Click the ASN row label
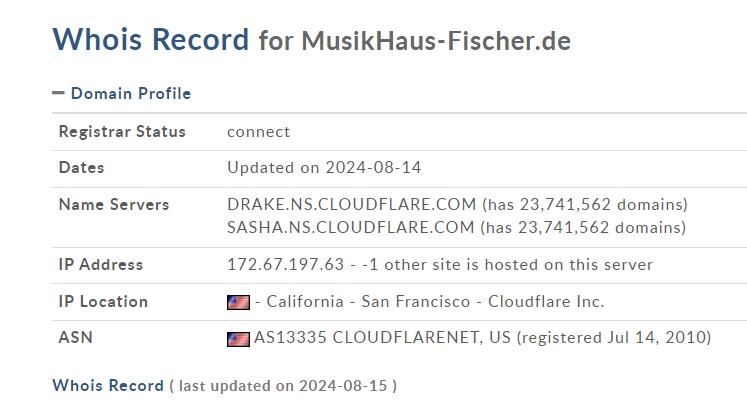The image size is (747, 404). [75, 337]
